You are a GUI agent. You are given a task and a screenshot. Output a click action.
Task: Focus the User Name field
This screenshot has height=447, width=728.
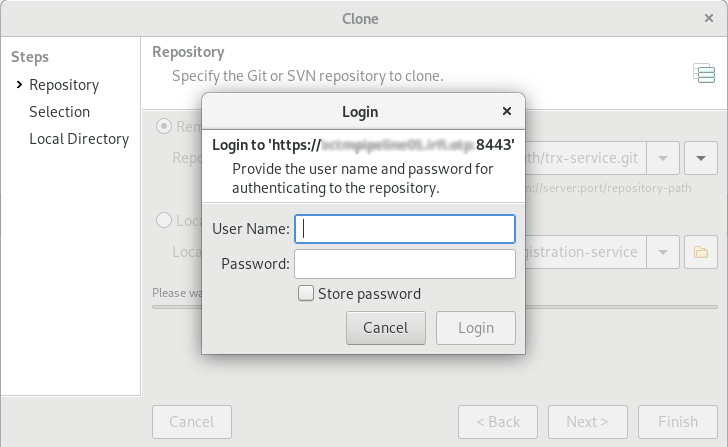pyautogui.click(x=405, y=229)
